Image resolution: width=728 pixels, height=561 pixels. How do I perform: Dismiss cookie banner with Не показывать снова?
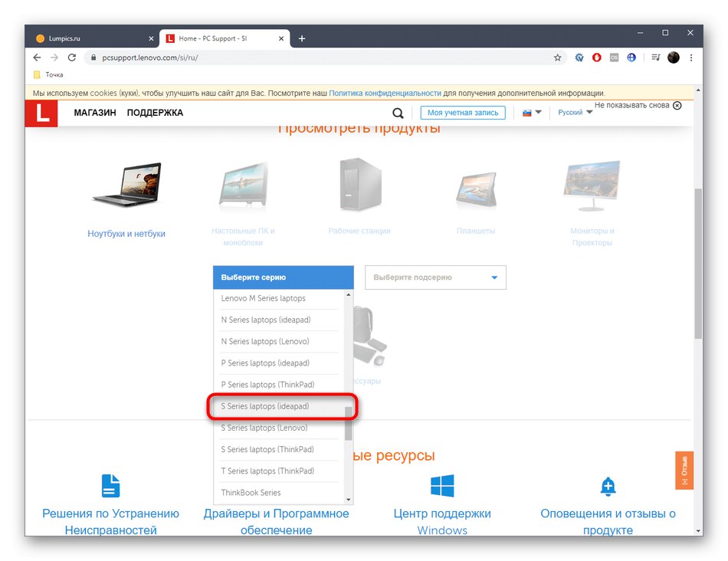(638, 106)
